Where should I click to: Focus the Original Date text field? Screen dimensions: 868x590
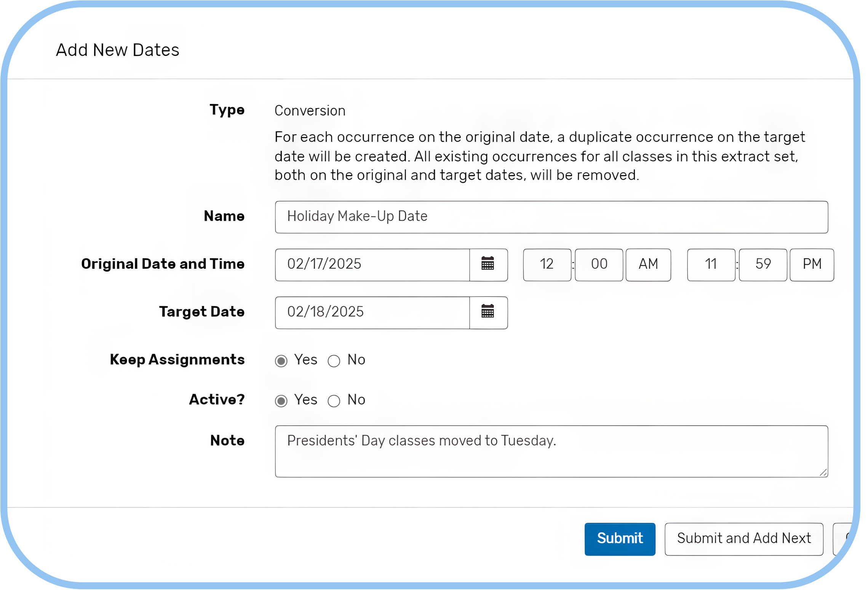(372, 265)
